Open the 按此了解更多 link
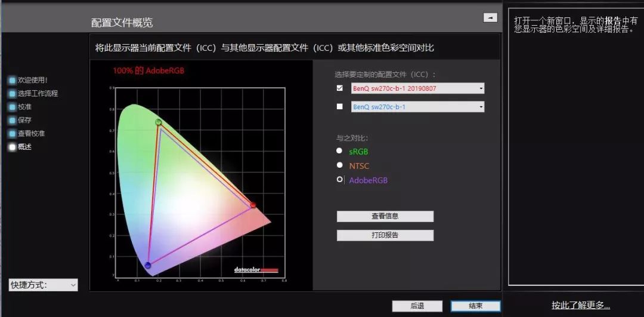 click(x=580, y=306)
